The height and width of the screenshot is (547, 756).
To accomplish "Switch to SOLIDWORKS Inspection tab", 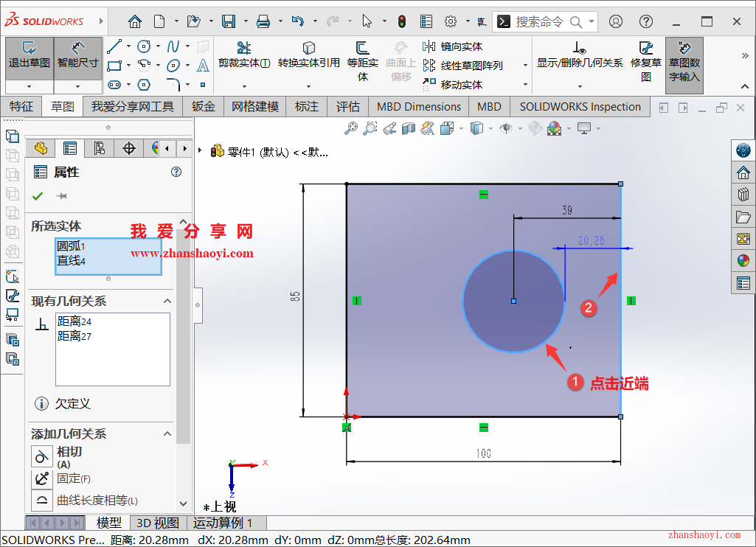I will 580,106.
